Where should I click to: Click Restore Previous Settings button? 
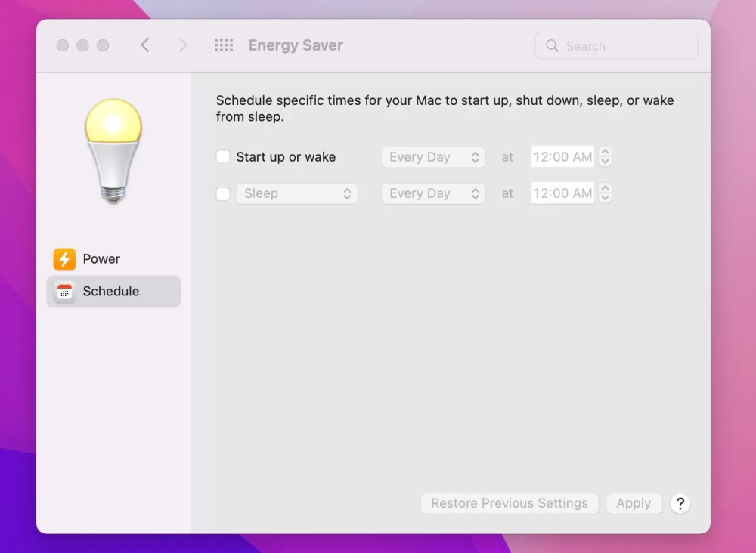[509, 504]
